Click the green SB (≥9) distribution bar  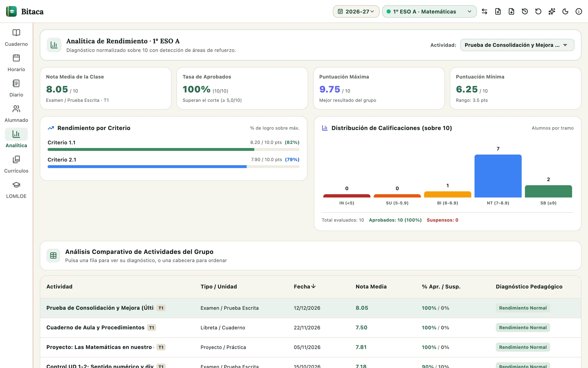point(548,191)
